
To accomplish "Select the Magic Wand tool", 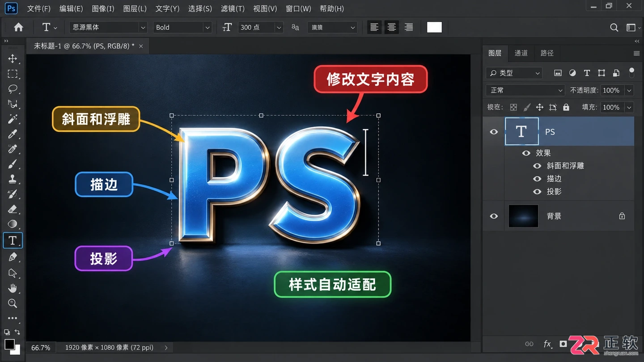I will [x=13, y=119].
